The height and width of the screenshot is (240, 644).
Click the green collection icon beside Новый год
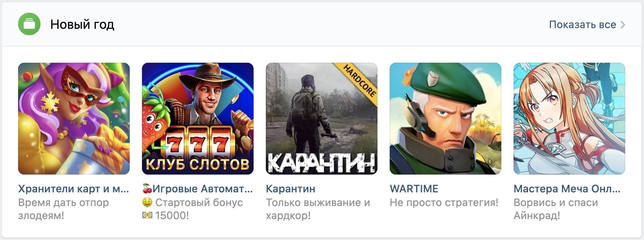(29, 24)
